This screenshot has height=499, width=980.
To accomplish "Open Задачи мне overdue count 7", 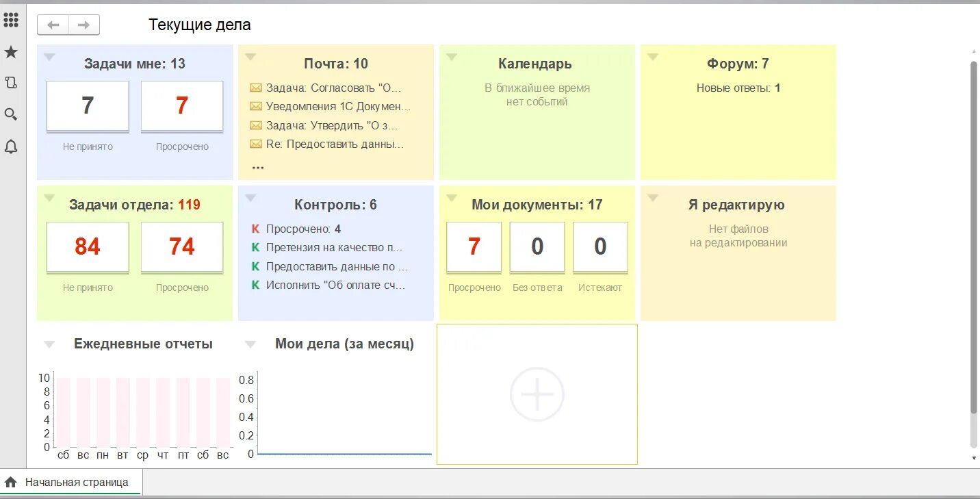I will pyautogui.click(x=182, y=106).
